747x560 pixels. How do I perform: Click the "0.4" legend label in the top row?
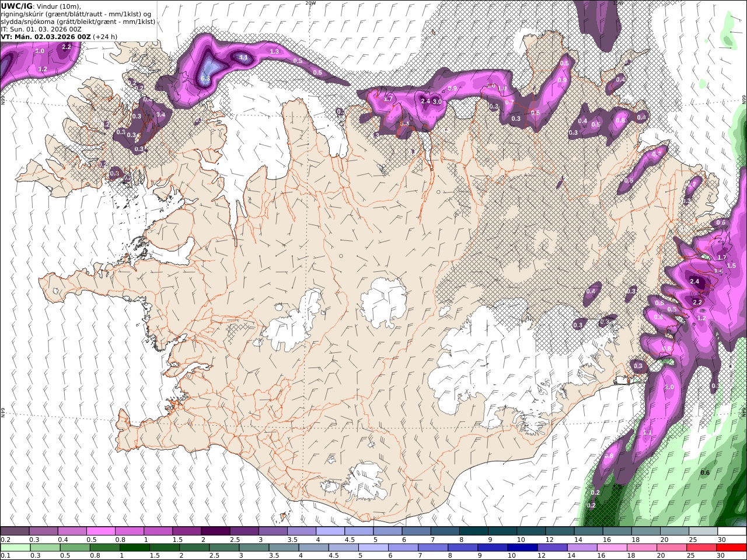[62, 540]
